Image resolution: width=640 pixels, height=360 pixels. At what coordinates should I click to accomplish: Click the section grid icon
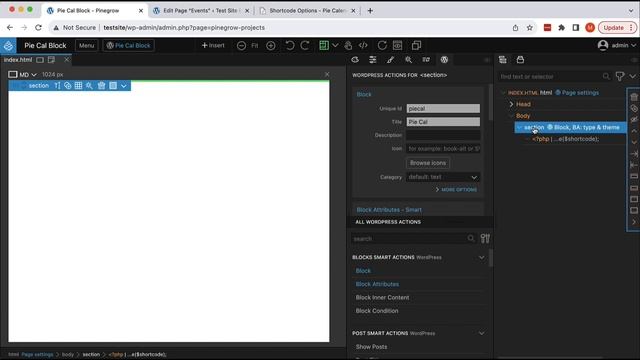pyautogui.click(x=78, y=85)
